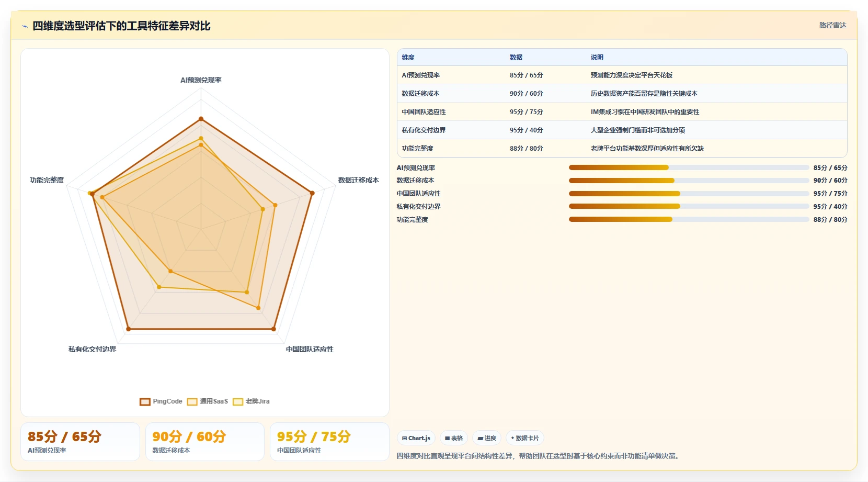This screenshot has height=482, width=868.
Task: Click the 进度 tag
Action: [x=487, y=438]
